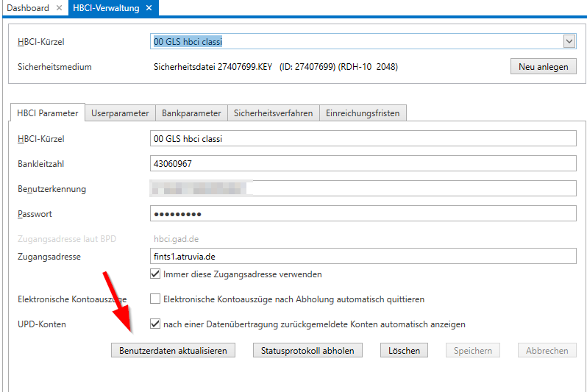Screen dimensions: 587x392
Task: Click the Neu anlegen button
Action: coord(543,67)
